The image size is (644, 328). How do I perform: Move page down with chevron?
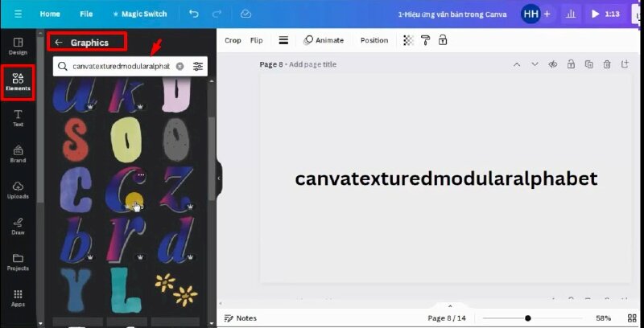[535, 64]
